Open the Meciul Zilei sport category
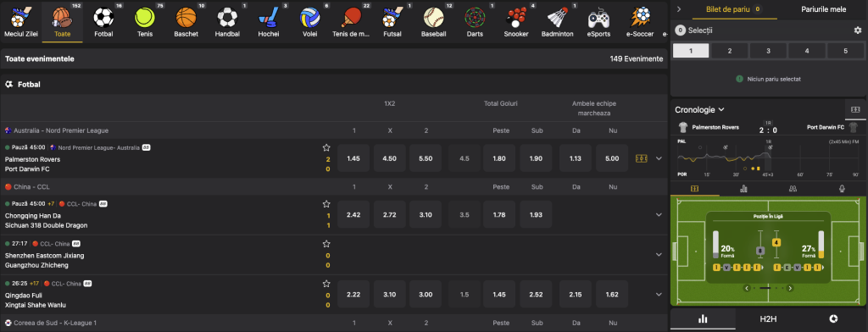Image resolution: width=868 pixels, height=332 pixels. [21, 21]
